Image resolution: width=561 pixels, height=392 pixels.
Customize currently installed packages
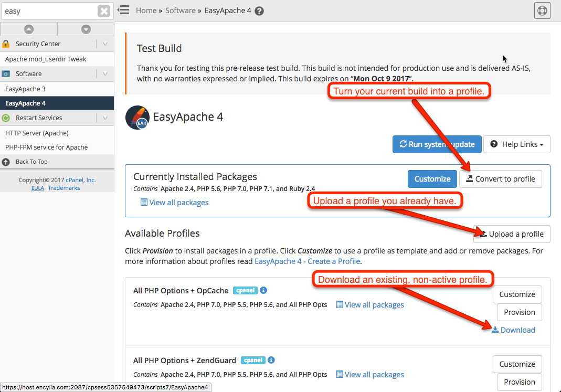tap(432, 179)
